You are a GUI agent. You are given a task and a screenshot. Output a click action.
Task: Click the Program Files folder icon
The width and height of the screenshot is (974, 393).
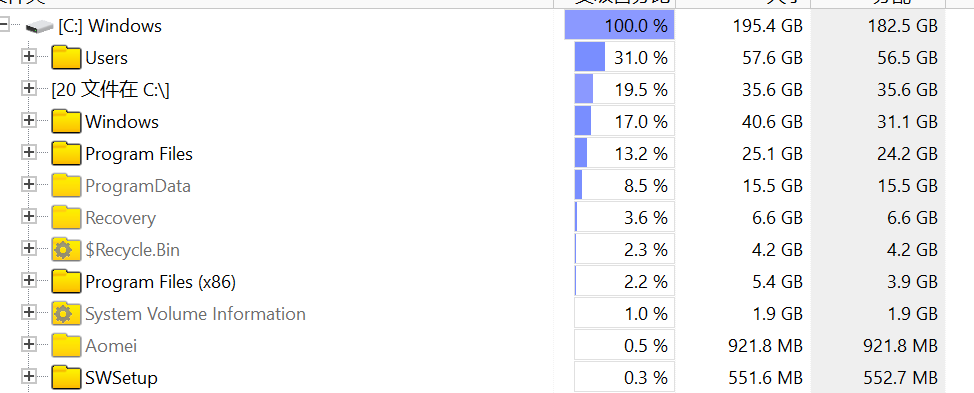tap(66, 153)
